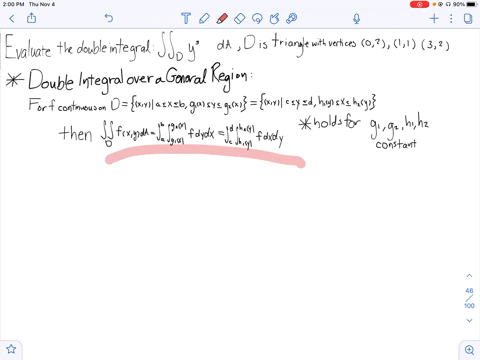Viewport: 480px width, 360px height.
Task: Select the red Highlighter tool
Action: click(x=222, y=18)
